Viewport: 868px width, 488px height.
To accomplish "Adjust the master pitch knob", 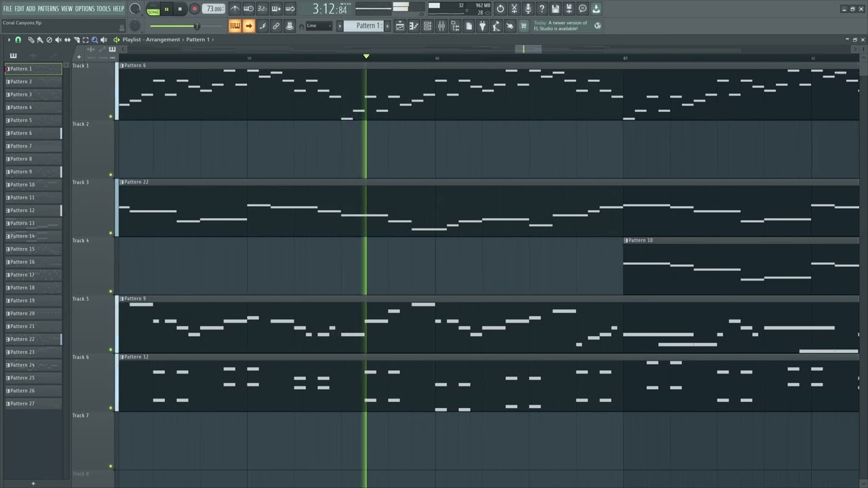I will point(135,26).
